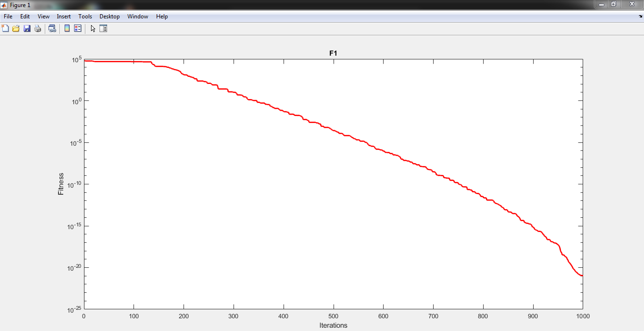The height and width of the screenshot is (331, 644).
Task: Click the New Figure toolbar icon
Action: [x=5, y=28]
